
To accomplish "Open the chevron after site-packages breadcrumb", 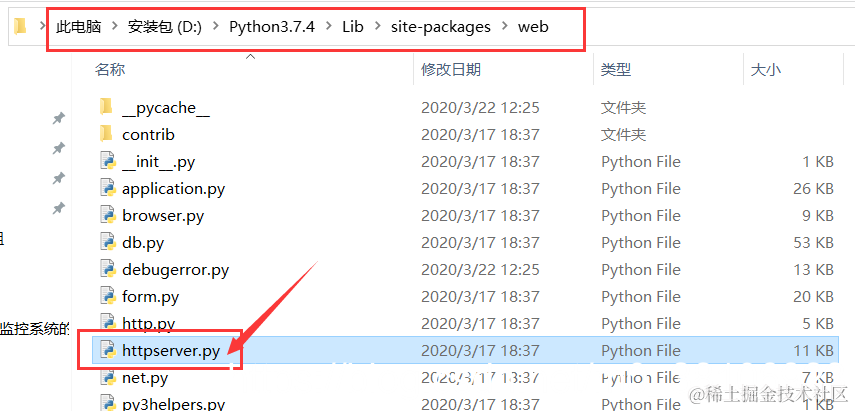I will click(504, 26).
